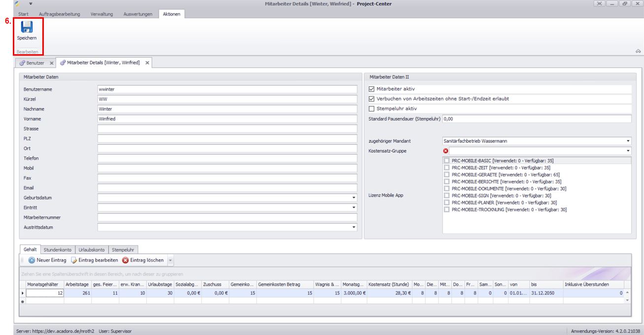
Task: Collapse the ribbon with the arrow icon
Action: [638, 51]
